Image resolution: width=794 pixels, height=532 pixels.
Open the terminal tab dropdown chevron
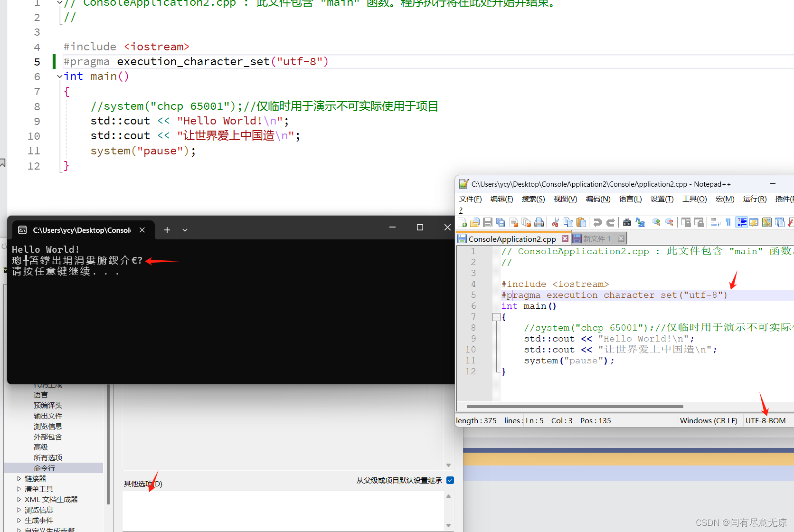pyautogui.click(x=185, y=229)
